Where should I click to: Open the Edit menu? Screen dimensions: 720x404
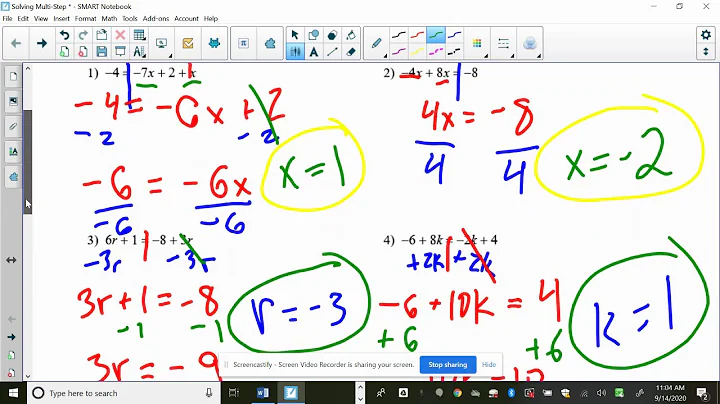click(x=23, y=18)
